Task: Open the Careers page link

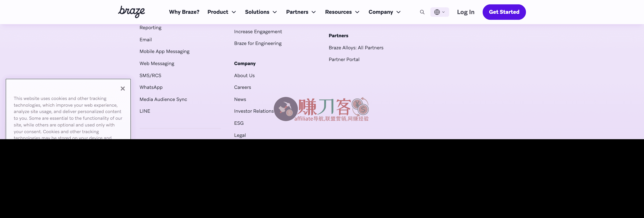Action: [242, 87]
